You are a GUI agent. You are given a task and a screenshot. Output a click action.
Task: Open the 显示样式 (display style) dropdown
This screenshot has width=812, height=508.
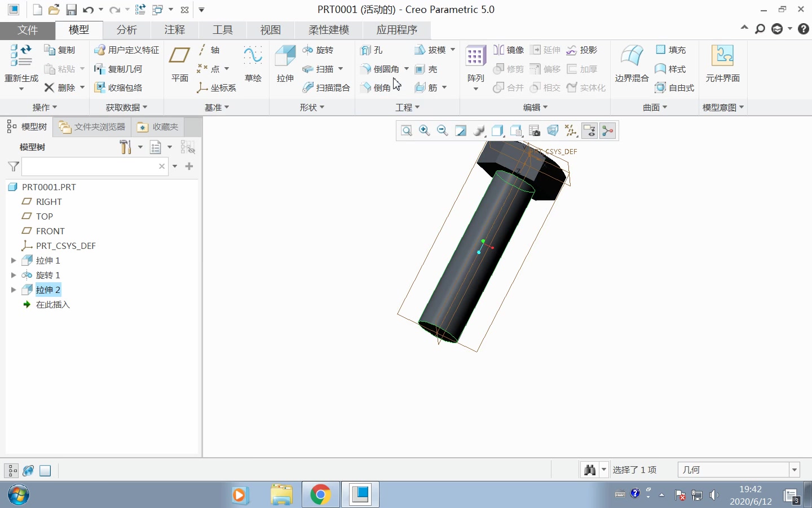pyautogui.click(x=479, y=130)
